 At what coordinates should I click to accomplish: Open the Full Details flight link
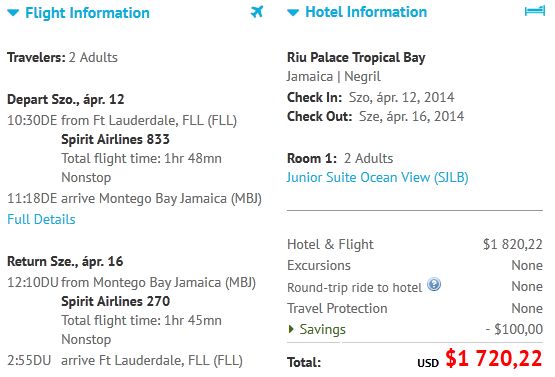click(41, 219)
